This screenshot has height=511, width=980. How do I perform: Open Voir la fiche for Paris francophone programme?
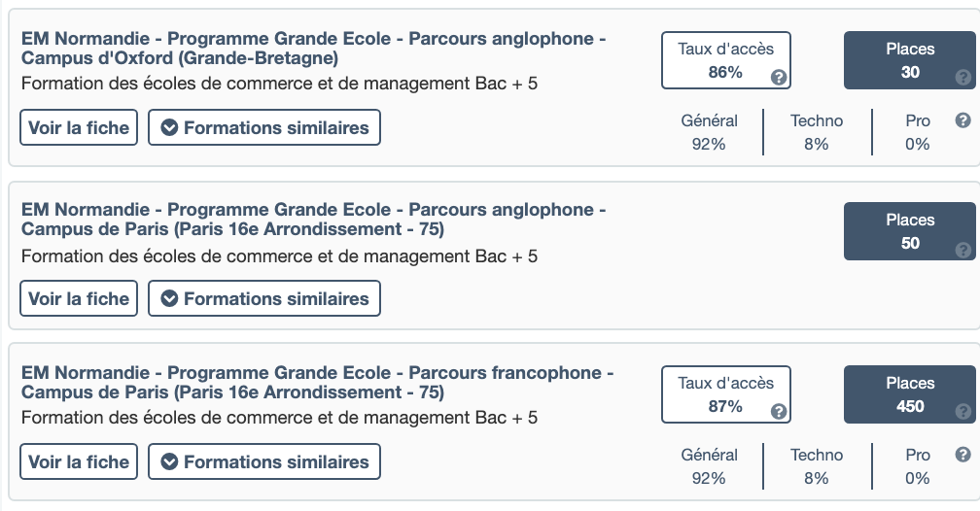coord(79,461)
